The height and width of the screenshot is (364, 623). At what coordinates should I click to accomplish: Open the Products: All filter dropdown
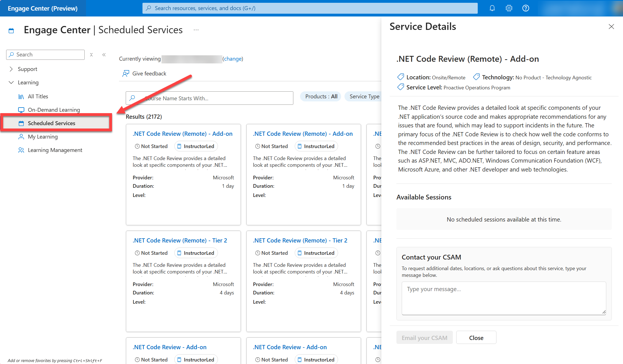[320, 96]
